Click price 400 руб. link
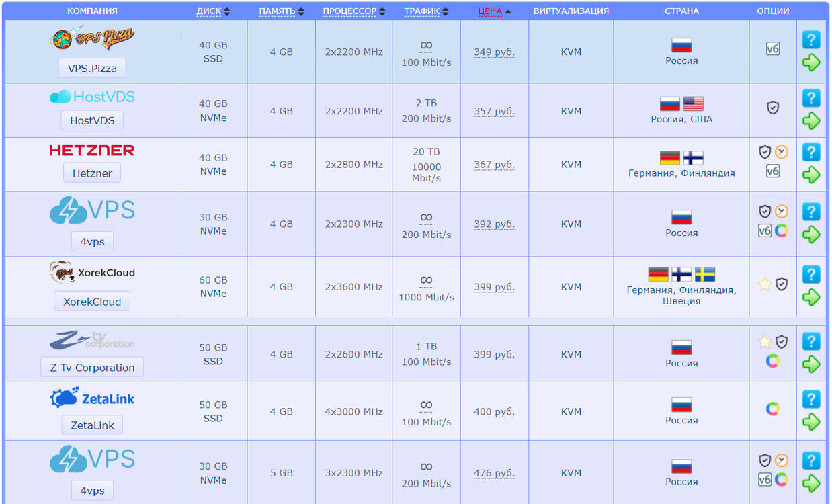 (494, 411)
